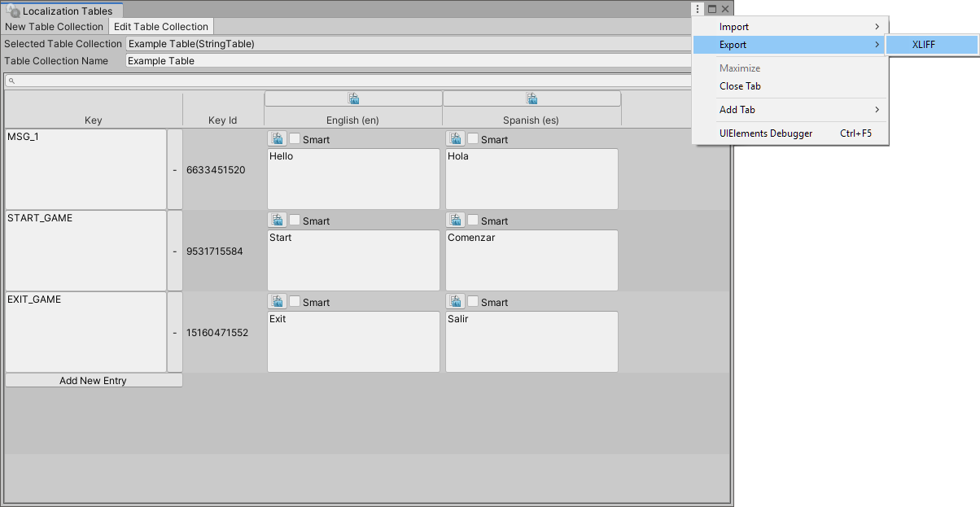Viewport: 980px width, 507px height.
Task: Click the metadata icon beside the Hello entry
Action: [277, 139]
